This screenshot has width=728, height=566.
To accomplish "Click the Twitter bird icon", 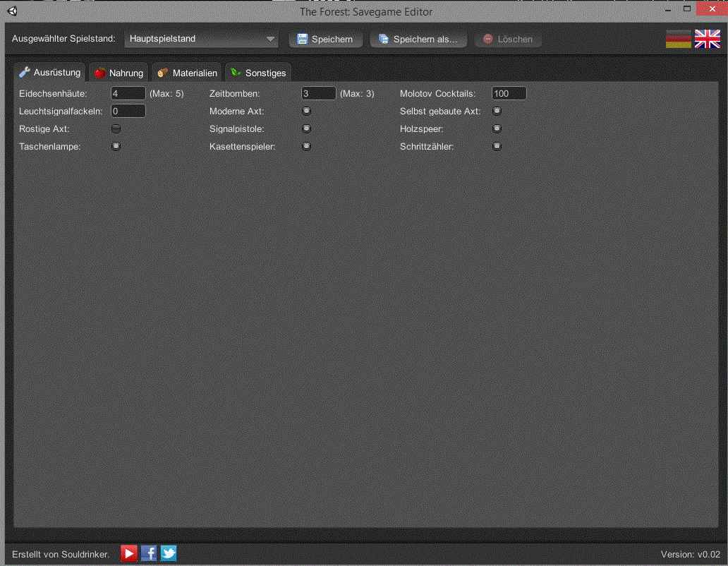I will pos(169,553).
